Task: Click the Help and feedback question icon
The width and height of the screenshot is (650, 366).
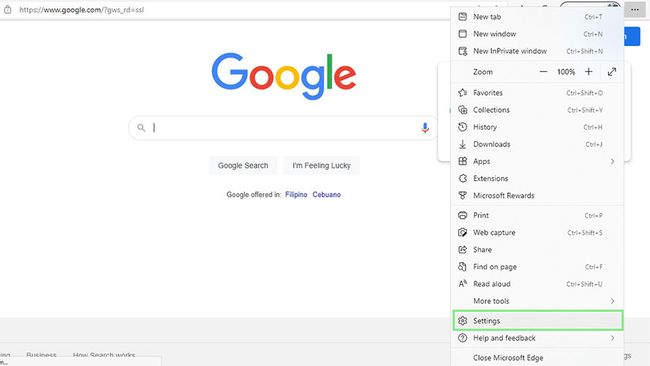Action: (463, 338)
